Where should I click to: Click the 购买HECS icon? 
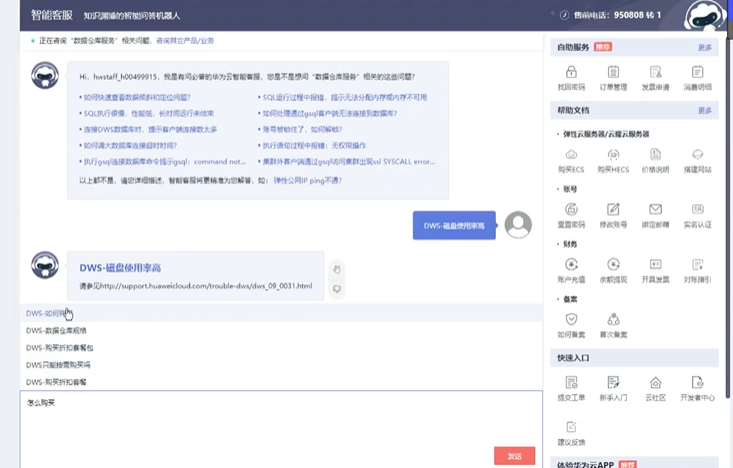pos(613,155)
